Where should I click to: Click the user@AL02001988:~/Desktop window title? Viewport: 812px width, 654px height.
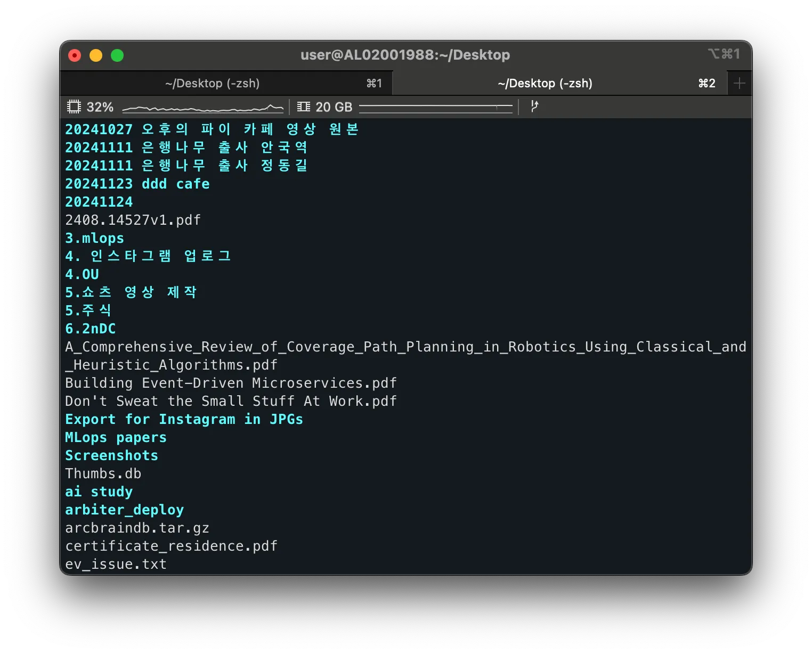pyautogui.click(x=405, y=54)
